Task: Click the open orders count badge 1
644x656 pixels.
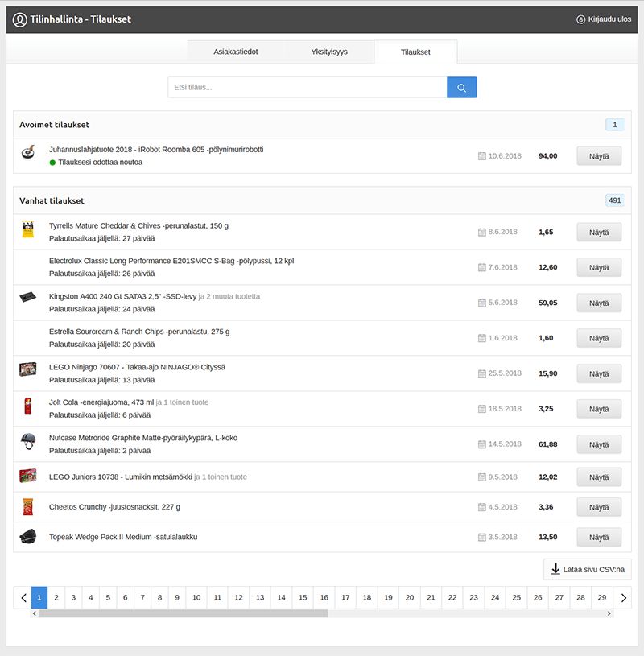Action: point(615,125)
